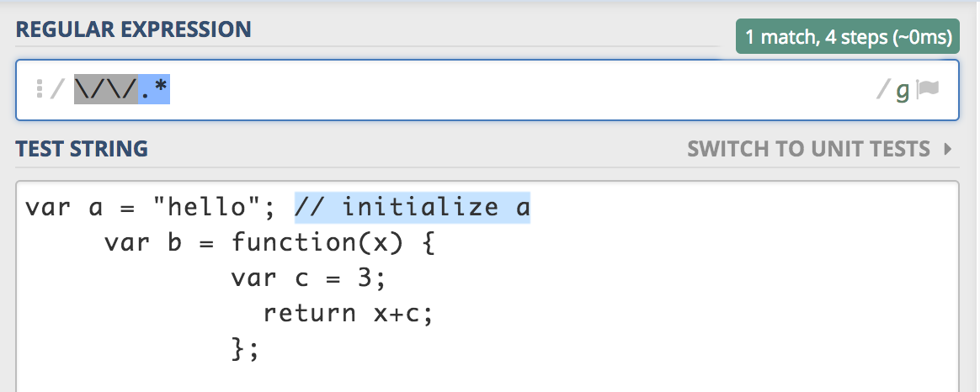Click the closing "};" line
980x392 pixels.
[x=244, y=348]
